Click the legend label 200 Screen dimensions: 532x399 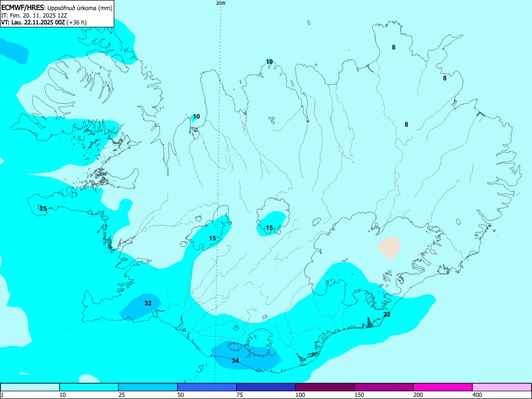(418, 395)
